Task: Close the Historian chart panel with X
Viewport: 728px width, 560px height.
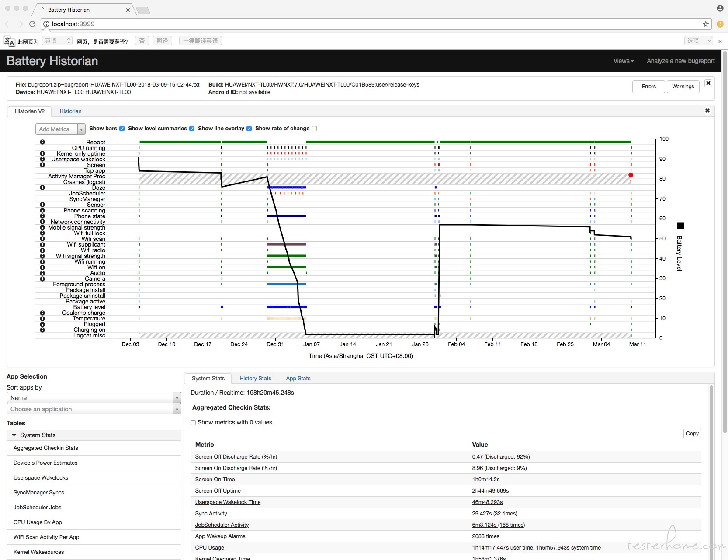Action: point(707,111)
